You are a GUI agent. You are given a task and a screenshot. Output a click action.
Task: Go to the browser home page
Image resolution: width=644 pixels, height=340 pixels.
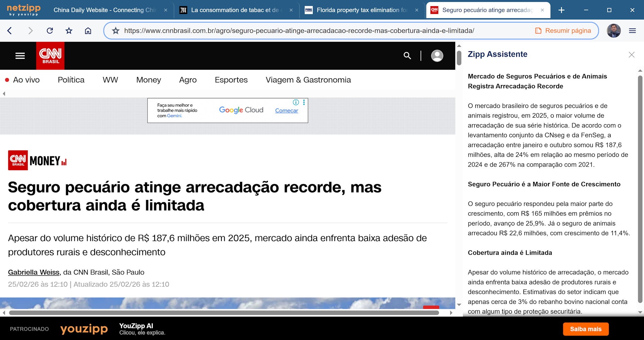(88, 30)
